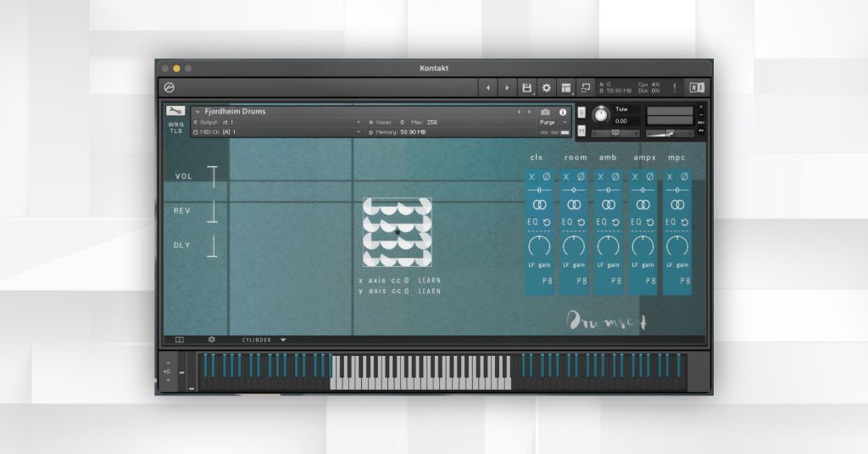Open stereo width circles for room channel
Screen dimensions: 868x454
point(574,205)
